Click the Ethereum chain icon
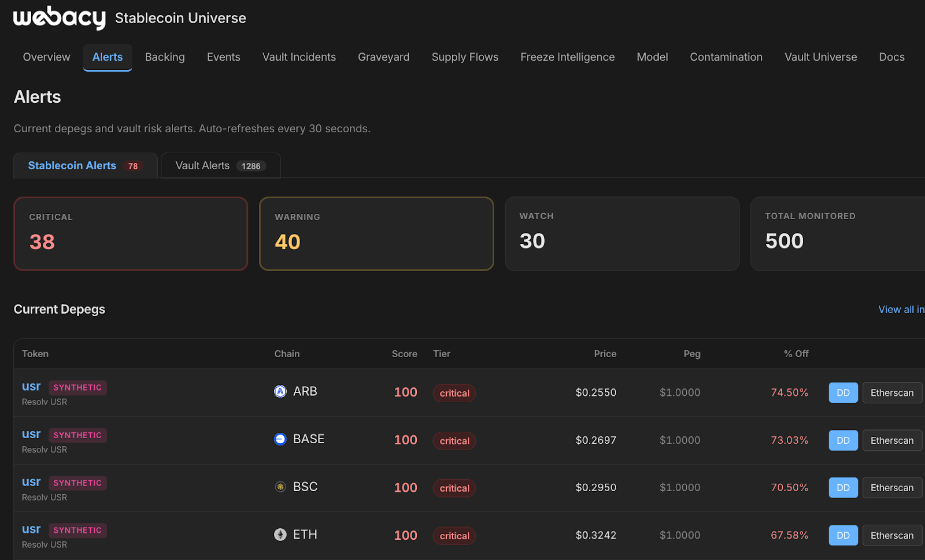925x560 pixels. (280, 535)
